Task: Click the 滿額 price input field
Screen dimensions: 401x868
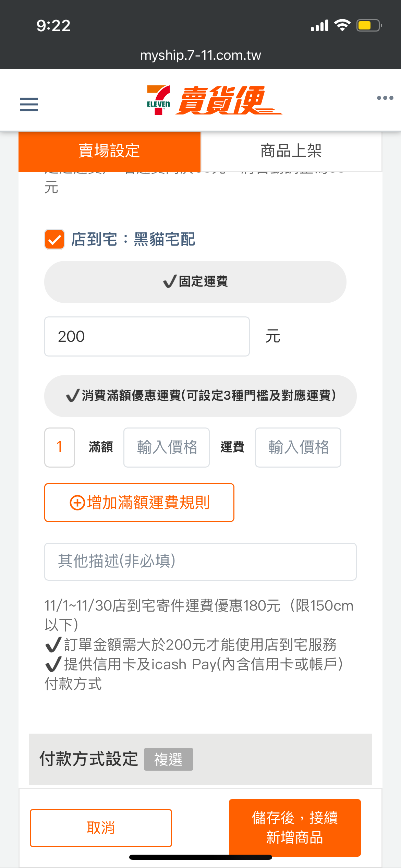Action: coord(167,447)
